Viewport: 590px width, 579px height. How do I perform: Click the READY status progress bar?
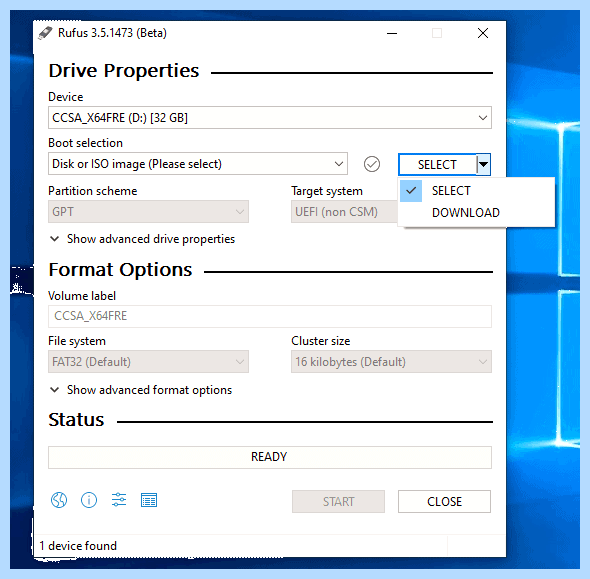click(x=270, y=457)
